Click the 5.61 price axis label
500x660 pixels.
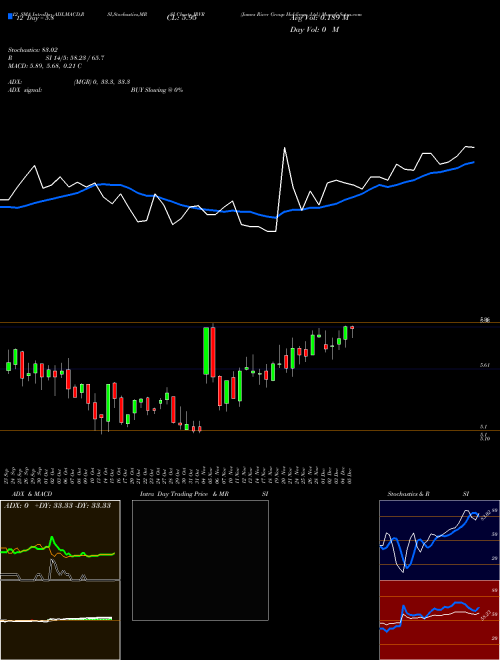click(x=485, y=365)
